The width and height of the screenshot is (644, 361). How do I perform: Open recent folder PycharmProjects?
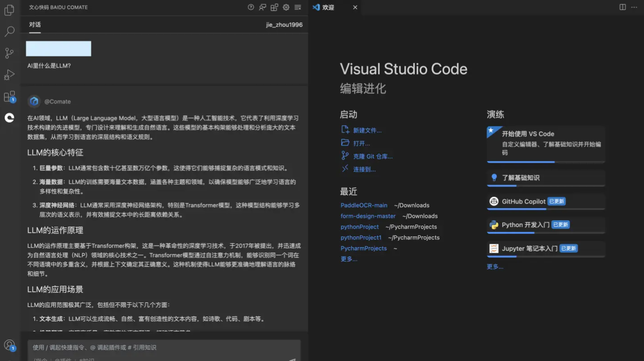coord(363,248)
